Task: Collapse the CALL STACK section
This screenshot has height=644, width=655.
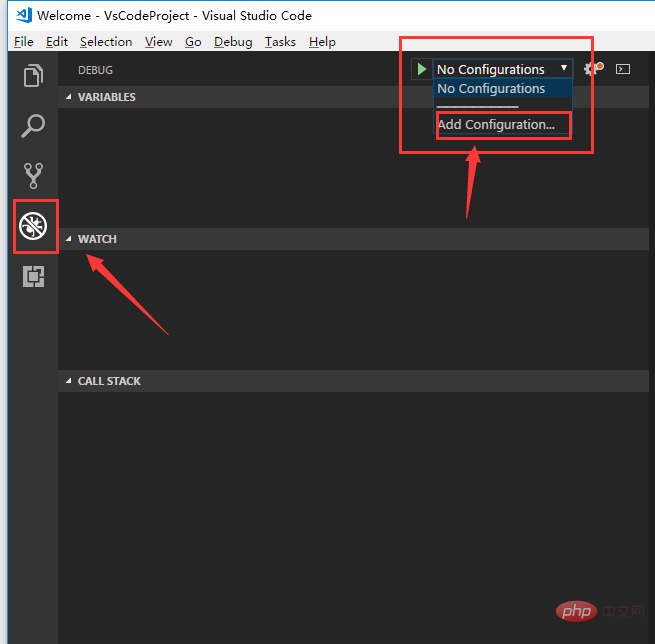Action: [x=353, y=381]
